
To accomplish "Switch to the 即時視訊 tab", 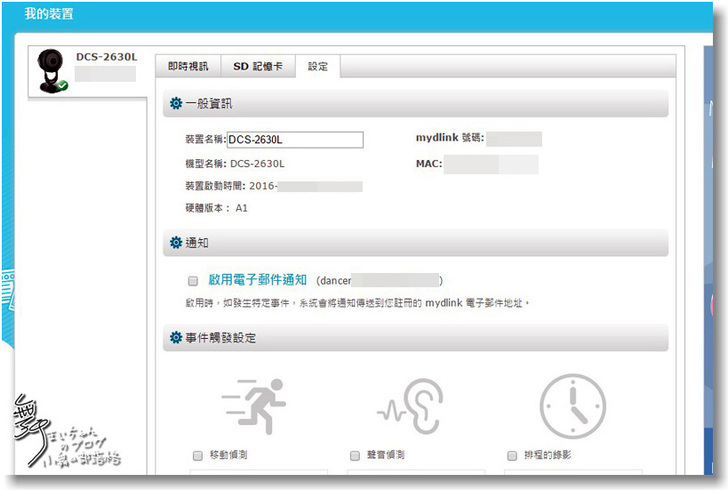I will pyautogui.click(x=187, y=66).
